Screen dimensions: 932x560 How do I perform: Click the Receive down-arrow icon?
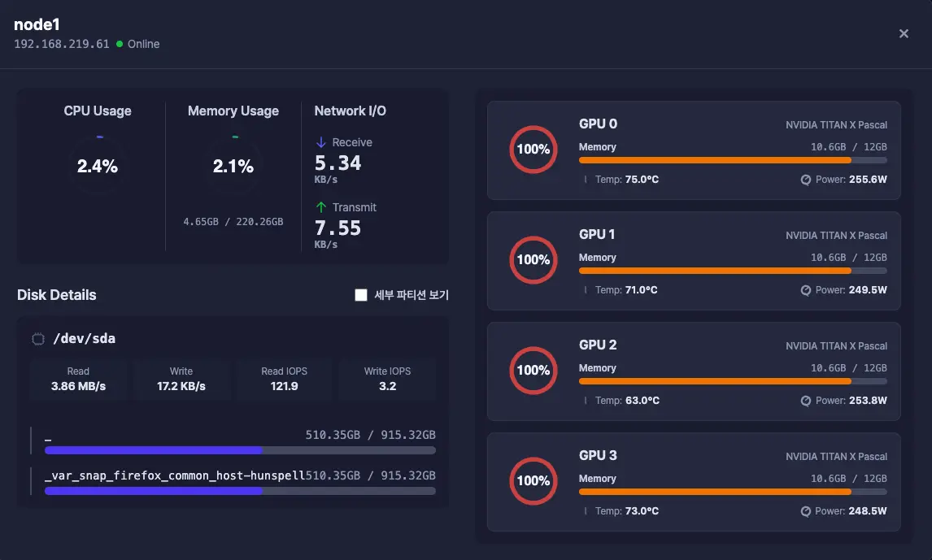point(320,142)
